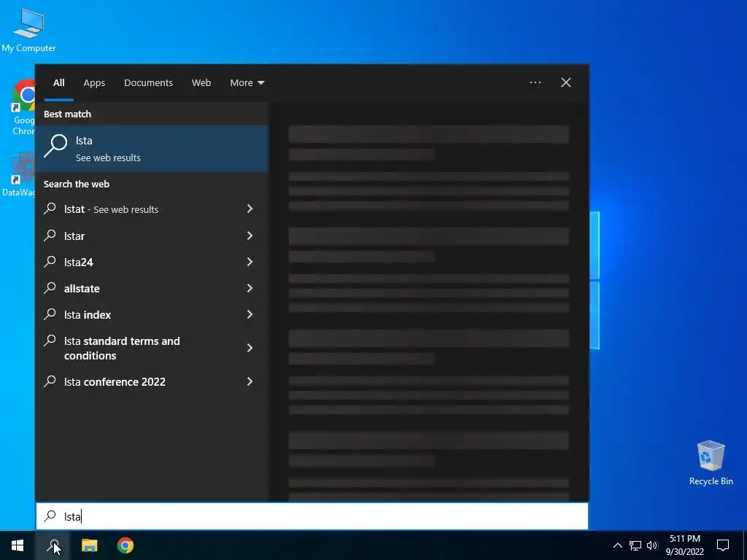Screen dimensions: 747x560
Task: Click the magnifier icon beside lsta index
Action: 50,314
